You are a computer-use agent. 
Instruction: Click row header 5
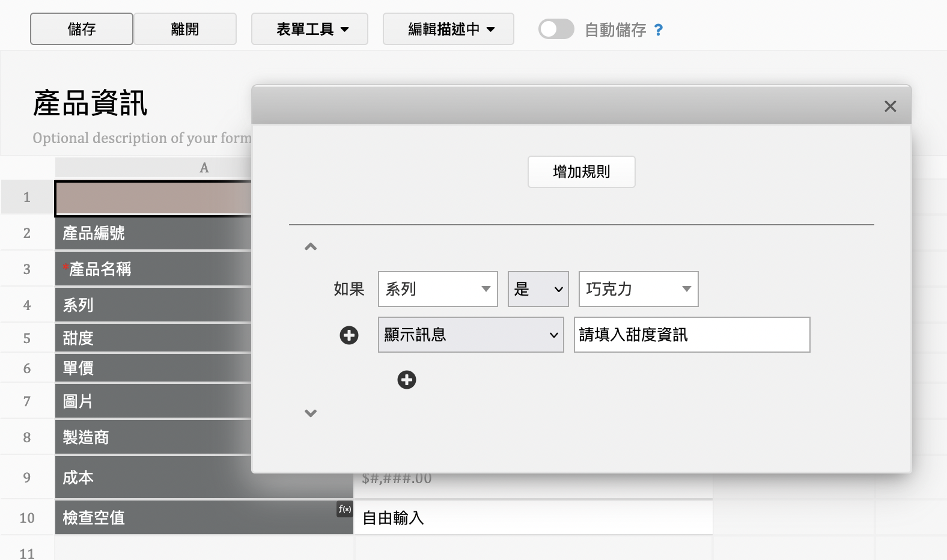coord(27,338)
